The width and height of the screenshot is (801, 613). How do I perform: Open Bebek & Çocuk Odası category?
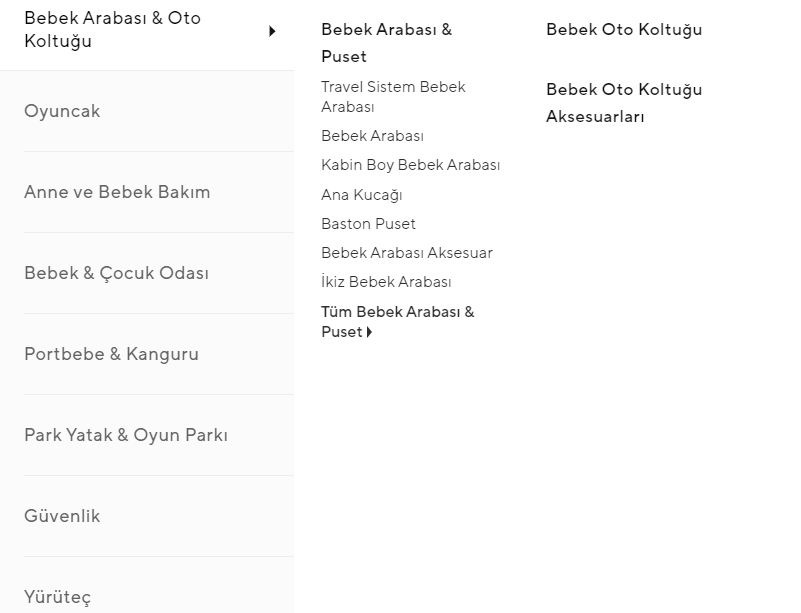click(116, 273)
